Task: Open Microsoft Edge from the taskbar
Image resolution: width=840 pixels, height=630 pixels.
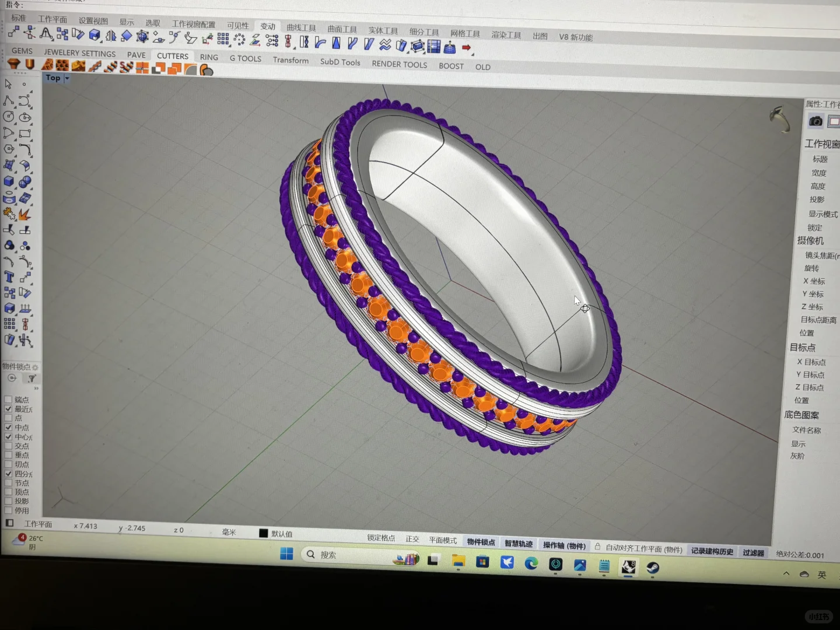Action: 531,563
